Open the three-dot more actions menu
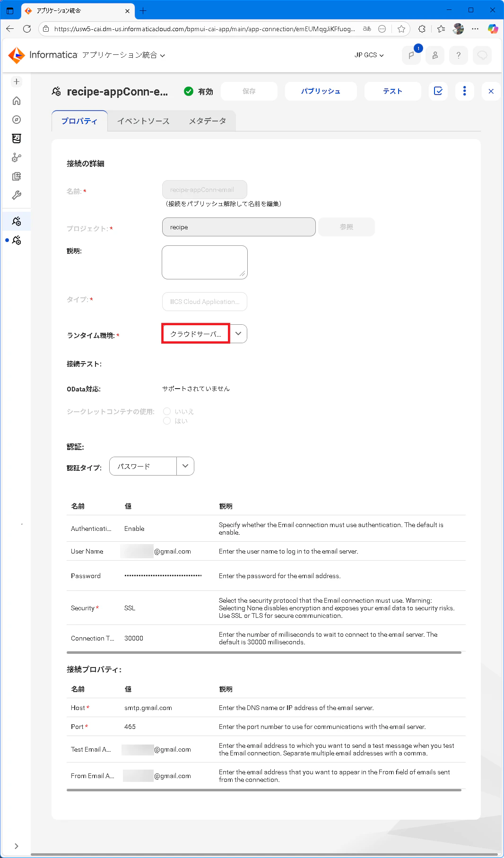504x858 pixels. coord(465,91)
